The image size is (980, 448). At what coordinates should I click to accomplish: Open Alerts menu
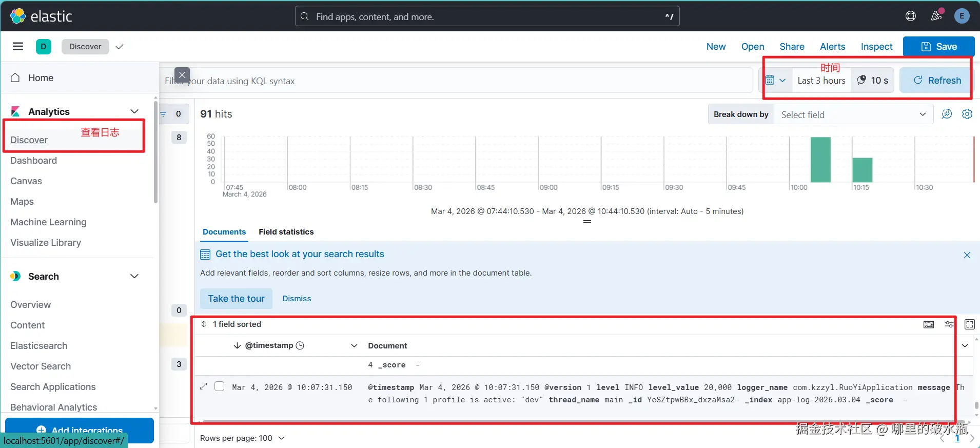832,47
